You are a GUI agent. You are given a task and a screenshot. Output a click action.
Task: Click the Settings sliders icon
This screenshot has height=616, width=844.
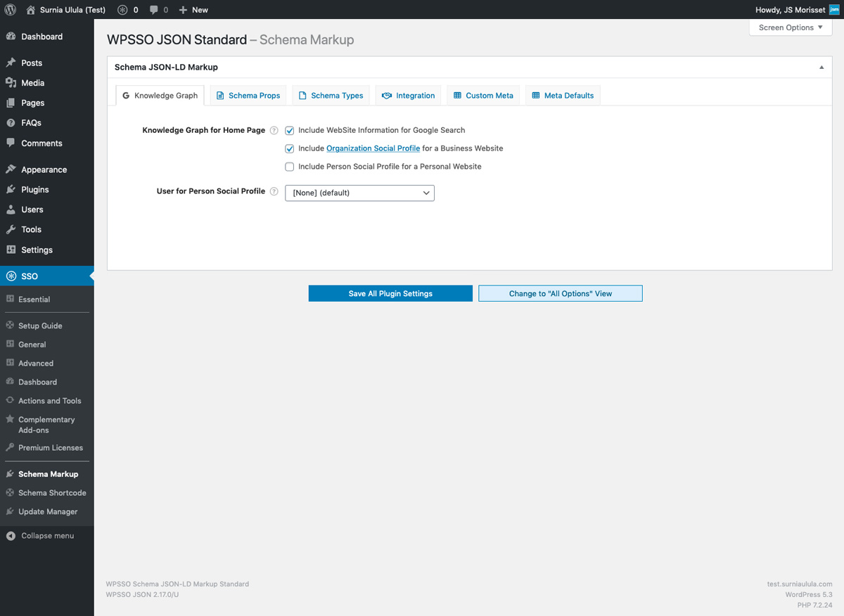[11, 250]
